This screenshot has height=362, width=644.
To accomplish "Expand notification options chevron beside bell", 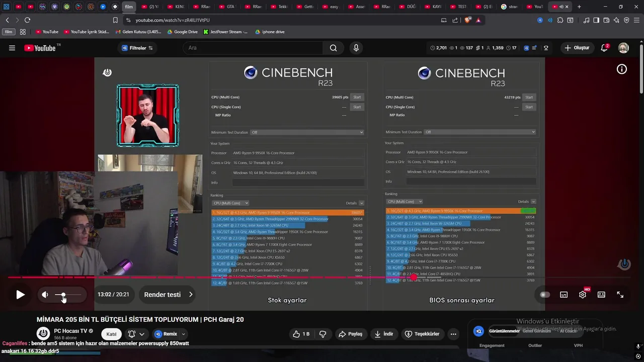I will (142, 334).
